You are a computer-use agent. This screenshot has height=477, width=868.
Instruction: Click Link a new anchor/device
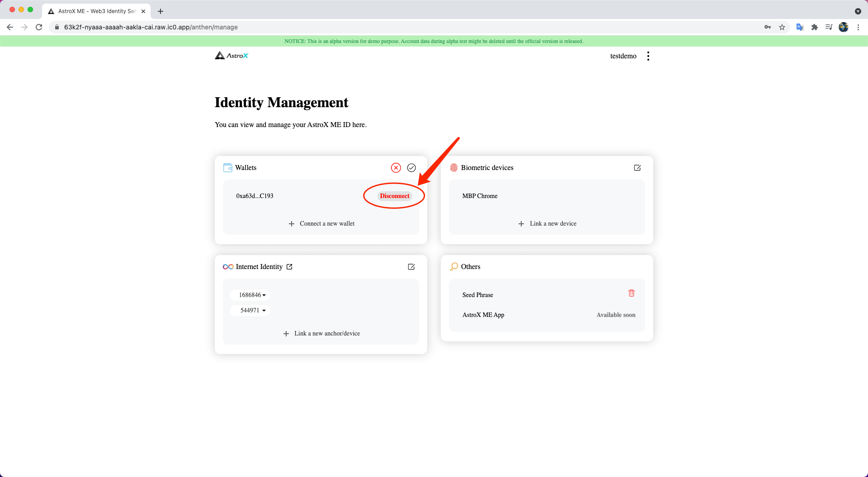click(x=321, y=334)
